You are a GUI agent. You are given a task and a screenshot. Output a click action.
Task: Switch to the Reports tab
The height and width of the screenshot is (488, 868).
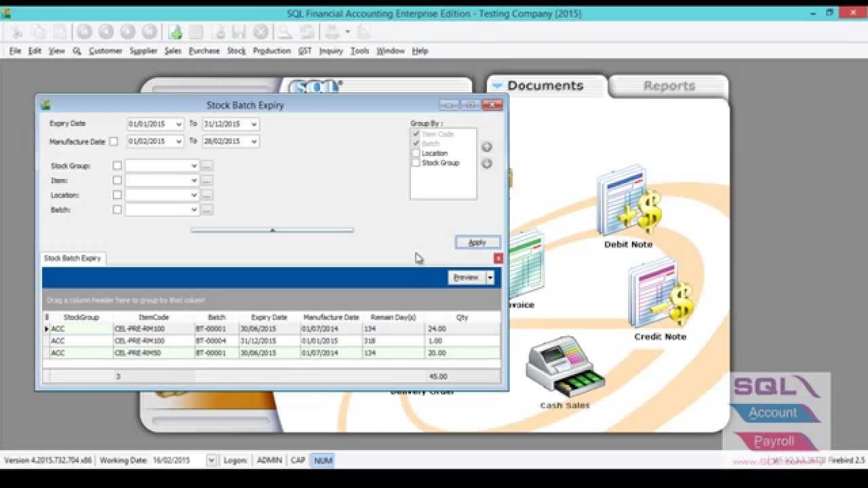669,86
